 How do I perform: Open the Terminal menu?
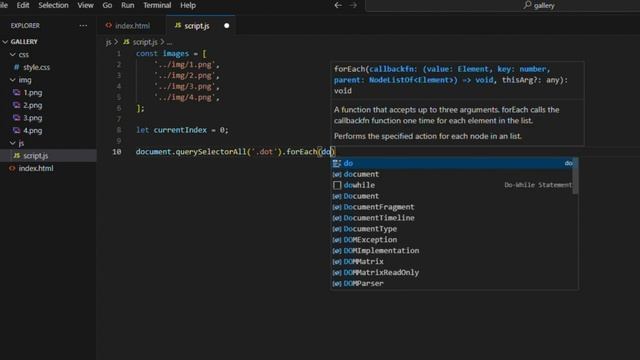[x=157, y=5]
